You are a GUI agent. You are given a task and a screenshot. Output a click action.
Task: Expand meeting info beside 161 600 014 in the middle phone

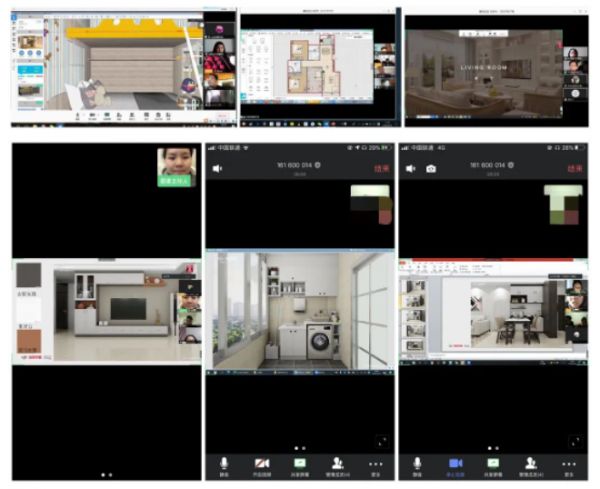(x=319, y=165)
